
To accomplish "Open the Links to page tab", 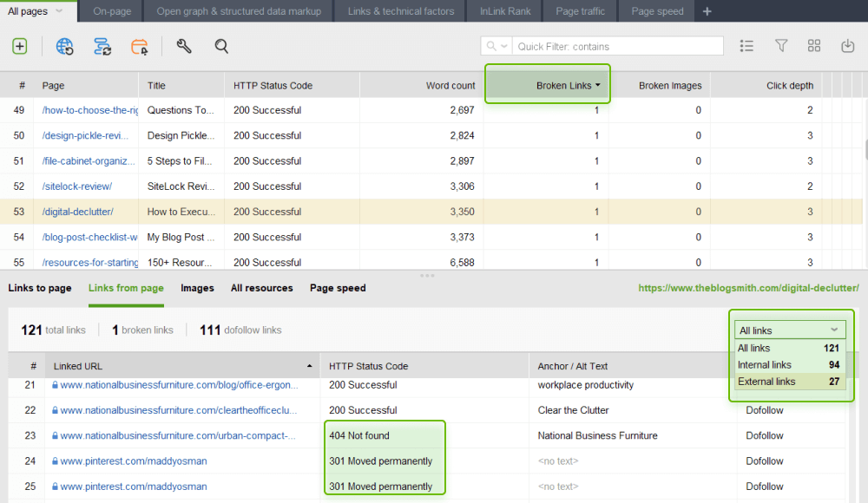I will click(39, 288).
